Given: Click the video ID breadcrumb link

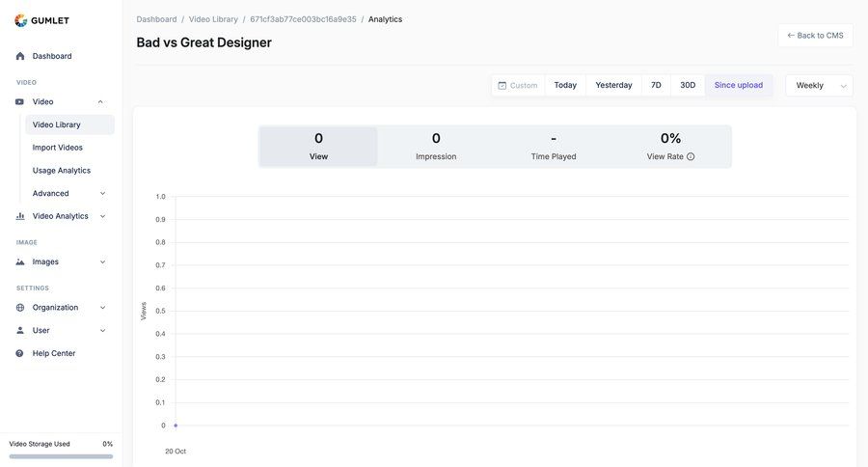Looking at the screenshot, I should tap(303, 19).
